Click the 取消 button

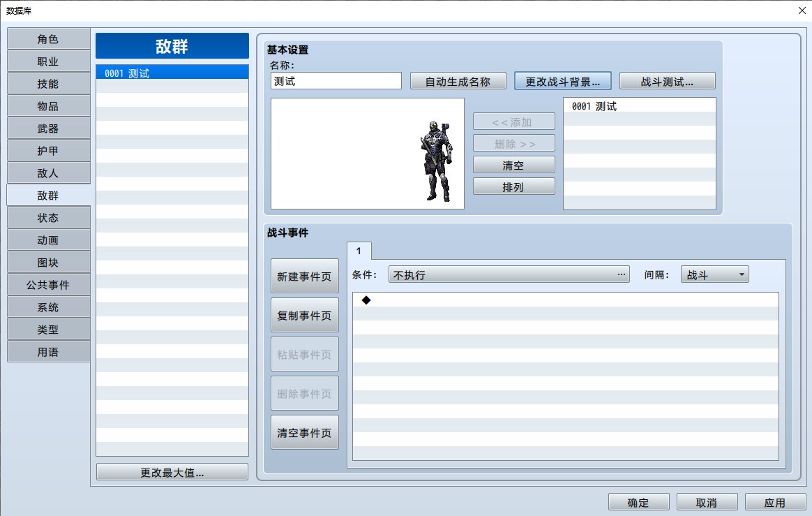click(707, 502)
